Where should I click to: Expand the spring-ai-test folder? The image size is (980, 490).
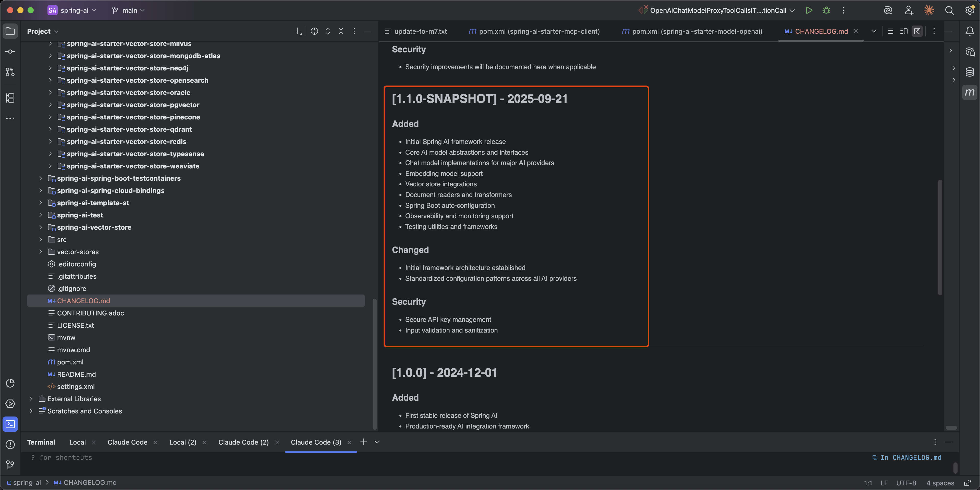pyautogui.click(x=41, y=215)
